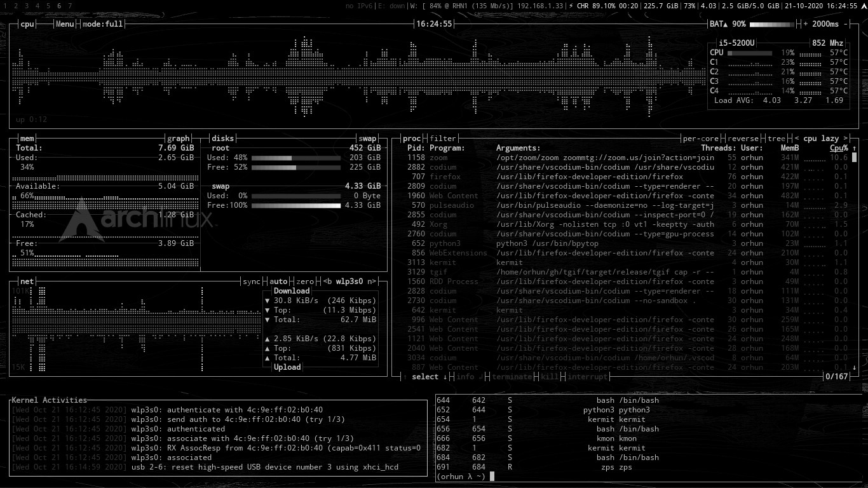Increase update interval with the plus sign
The image size is (868, 488).
[x=806, y=24]
